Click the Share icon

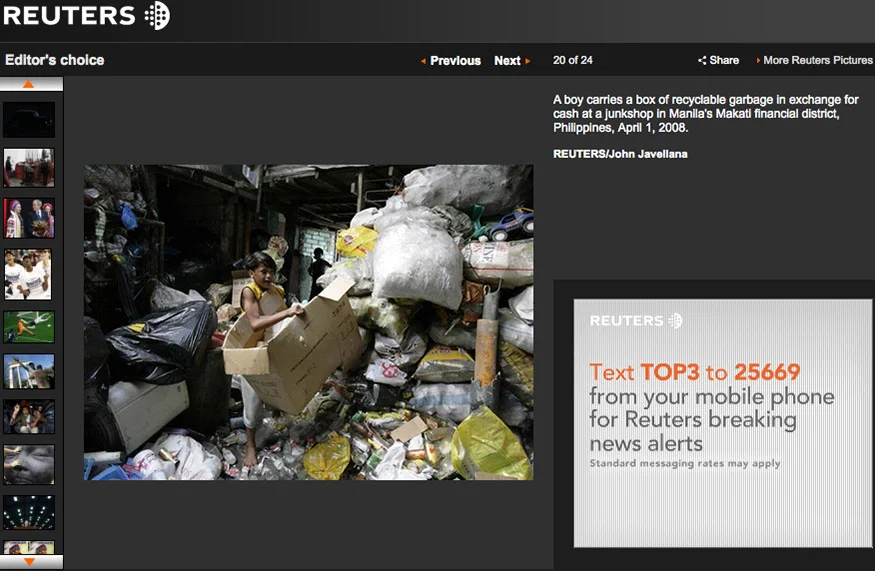702,60
